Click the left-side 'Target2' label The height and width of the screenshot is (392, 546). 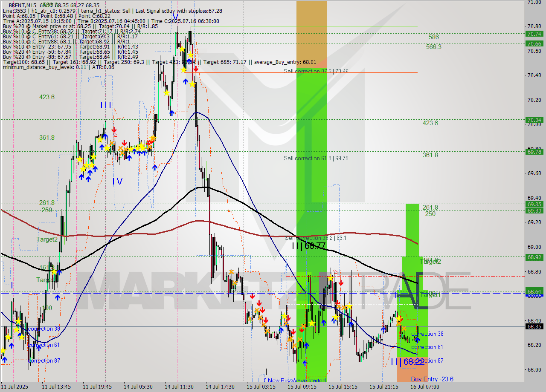pos(46,239)
